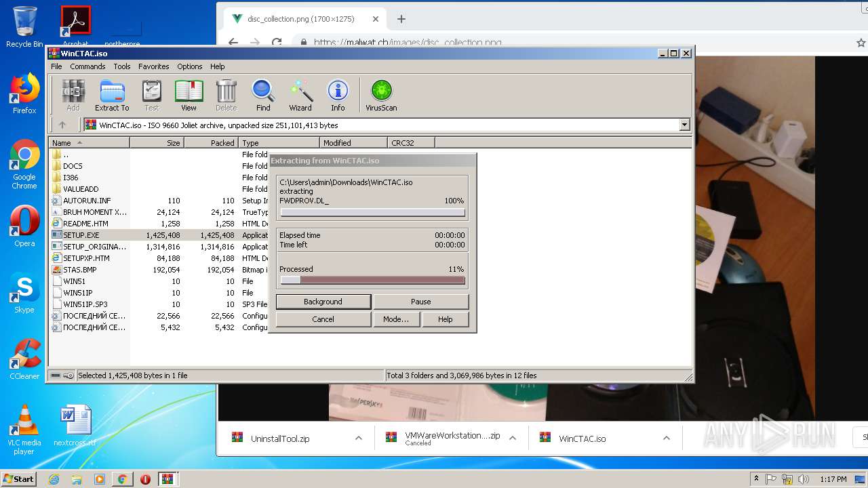Open CCleaner desktop icon
This screenshot has height=488, width=868.
point(24,359)
